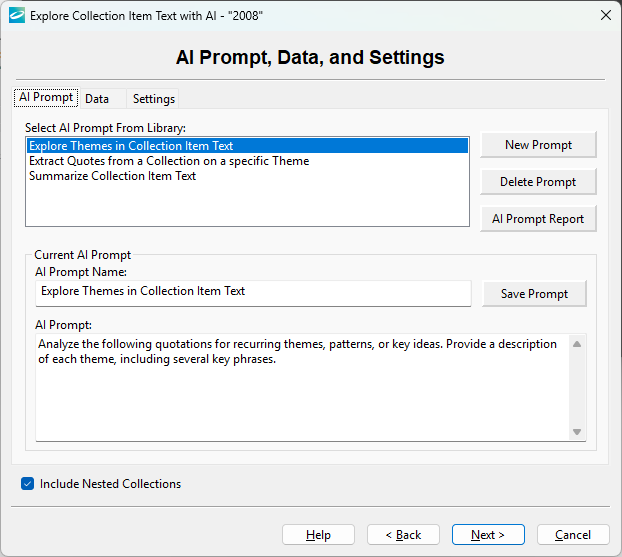Click the New Prompt button

(x=538, y=145)
